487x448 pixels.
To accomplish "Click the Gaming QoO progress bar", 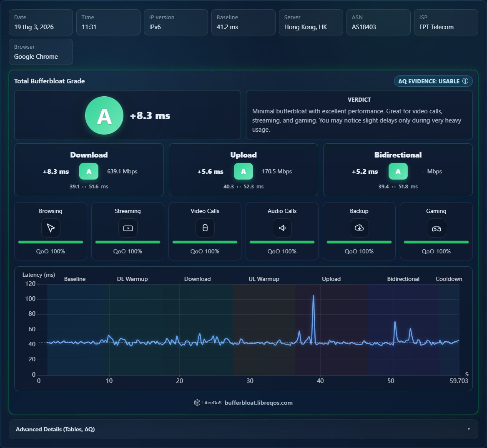I will (x=436, y=242).
